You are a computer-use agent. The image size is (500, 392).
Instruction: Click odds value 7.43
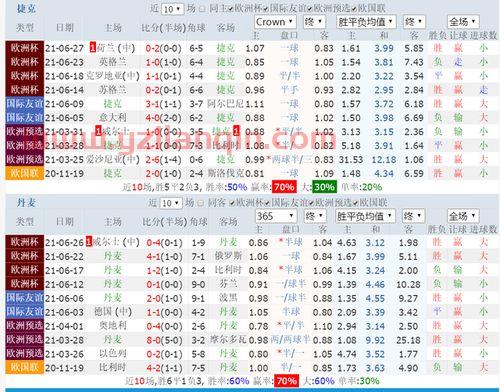[414, 62]
